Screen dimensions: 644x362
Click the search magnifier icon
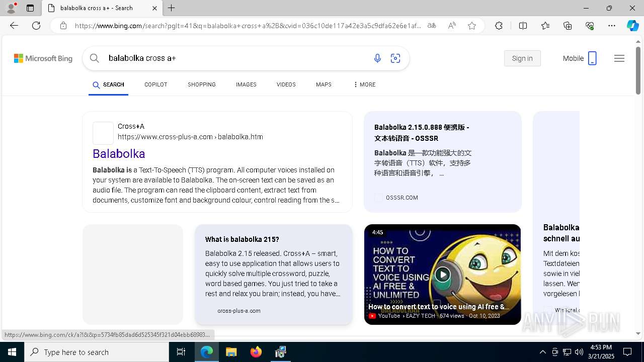(94, 58)
